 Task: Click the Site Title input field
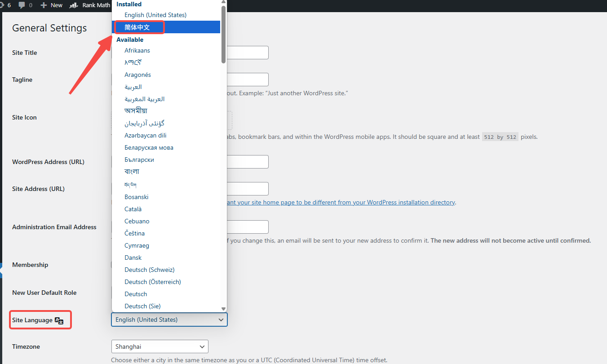(248, 53)
